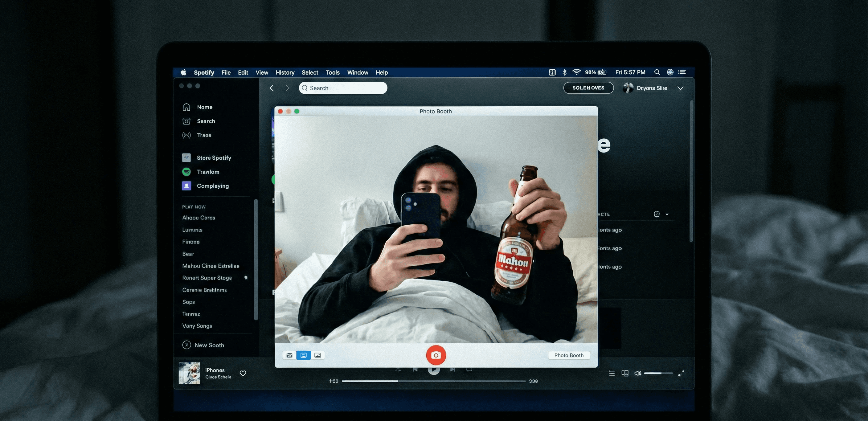Click the SOLEN OVES button
Screen dimensions: 868x421
[x=588, y=88]
